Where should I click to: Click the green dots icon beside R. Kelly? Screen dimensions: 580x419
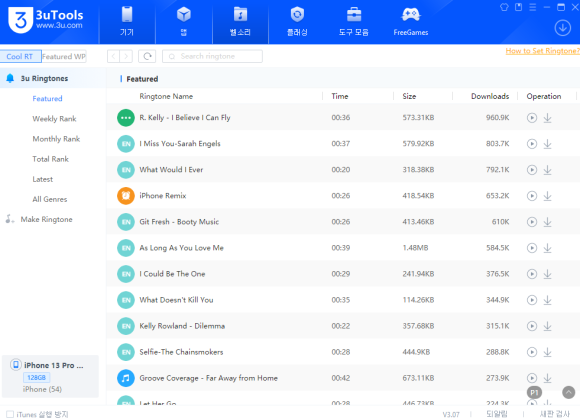126,118
